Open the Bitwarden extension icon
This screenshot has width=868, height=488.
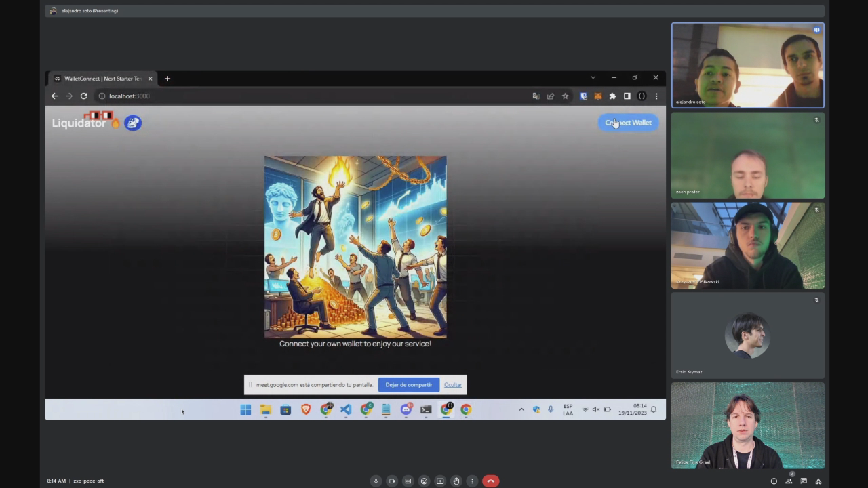(x=583, y=96)
